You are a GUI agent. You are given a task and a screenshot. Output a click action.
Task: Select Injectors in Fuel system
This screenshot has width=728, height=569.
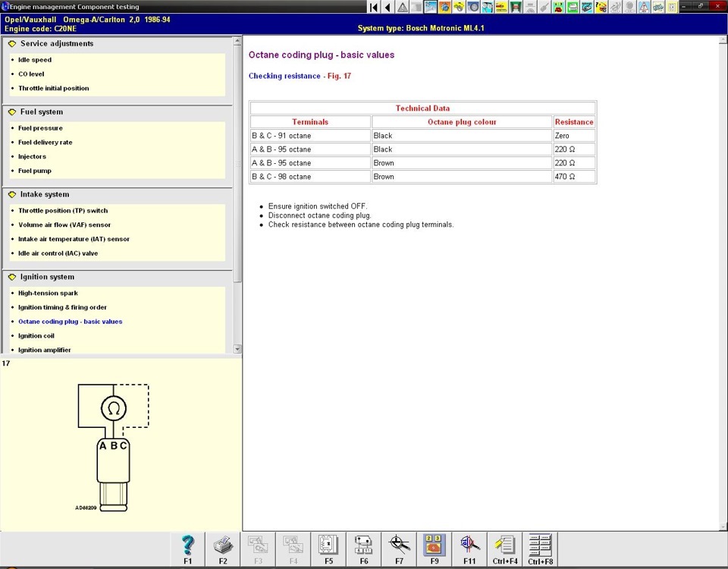(32, 156)
